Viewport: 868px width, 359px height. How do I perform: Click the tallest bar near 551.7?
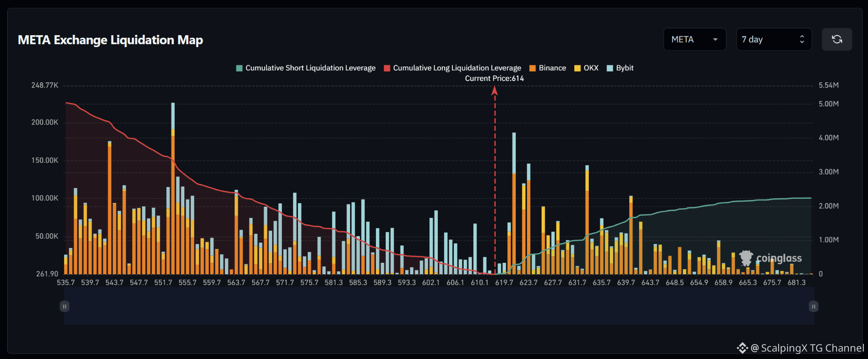[173, 188]
